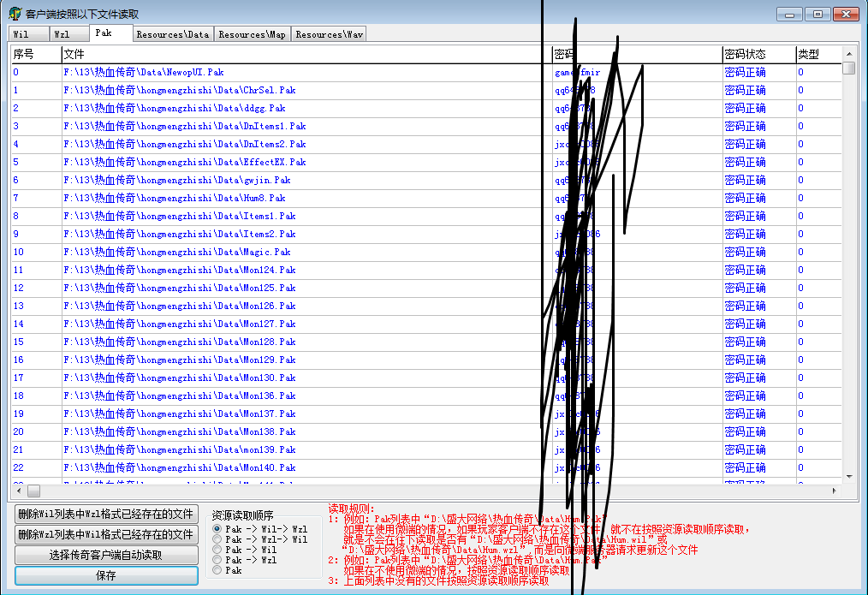
Task: Select the Pak -> Wzl radio option
Action: 245,560
